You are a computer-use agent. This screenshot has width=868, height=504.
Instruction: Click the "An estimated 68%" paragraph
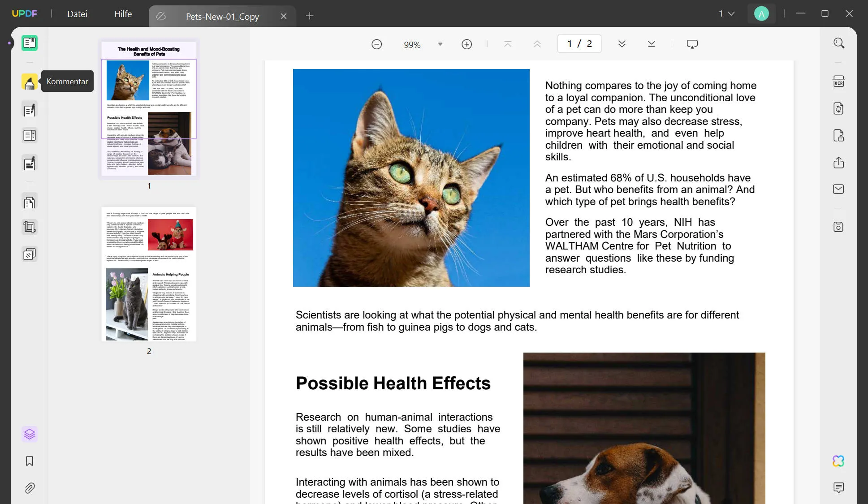coord(650,190)
